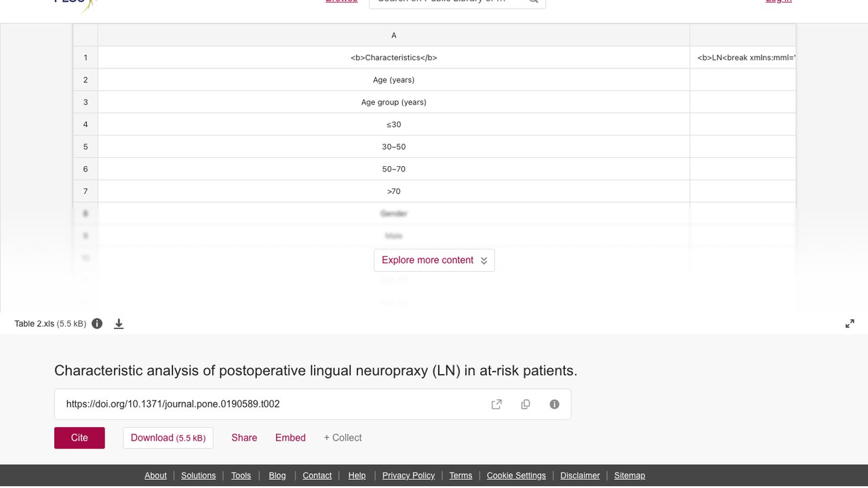The width and height of the screenshot is (868, 488).
Task: Open the Help footer link
Action: (357, 476)
